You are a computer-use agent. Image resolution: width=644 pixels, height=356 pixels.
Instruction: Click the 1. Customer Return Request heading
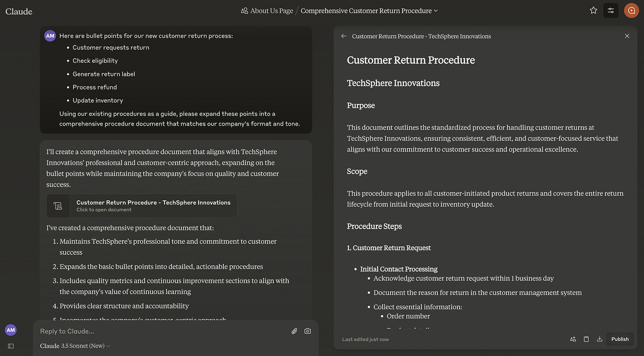pos(389,248)
